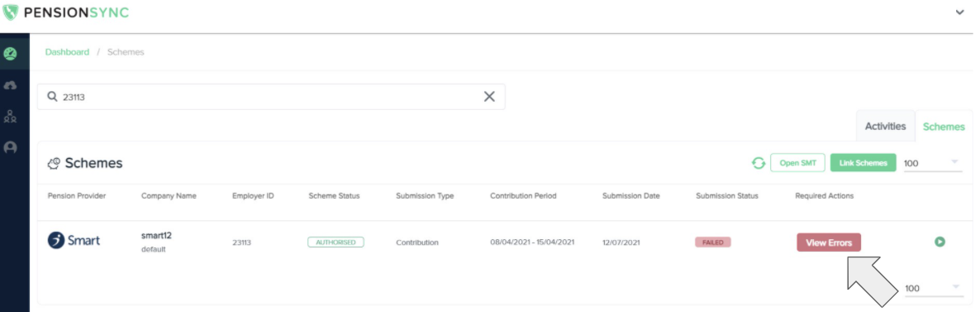Open the dashboard gauge sidebar icon

pos(10,54)
